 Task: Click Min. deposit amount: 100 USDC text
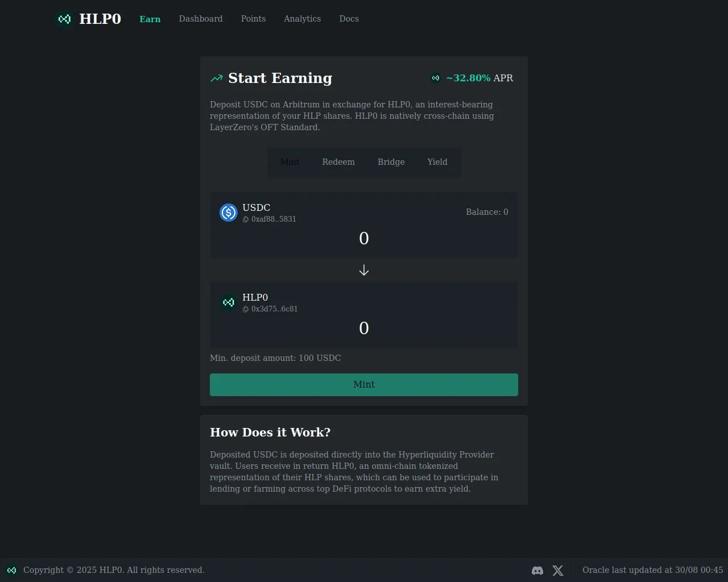click(275, 358)
